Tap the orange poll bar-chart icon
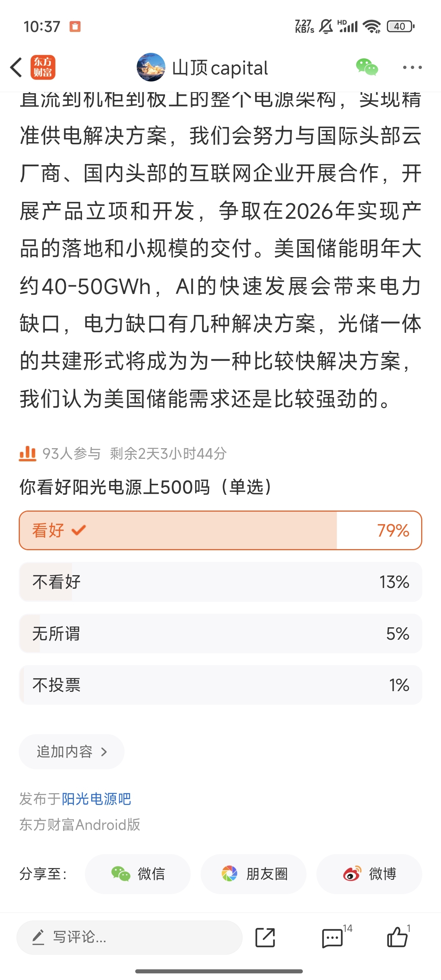Viewport: 441px width, 980px height. click(x=28, y=453)
